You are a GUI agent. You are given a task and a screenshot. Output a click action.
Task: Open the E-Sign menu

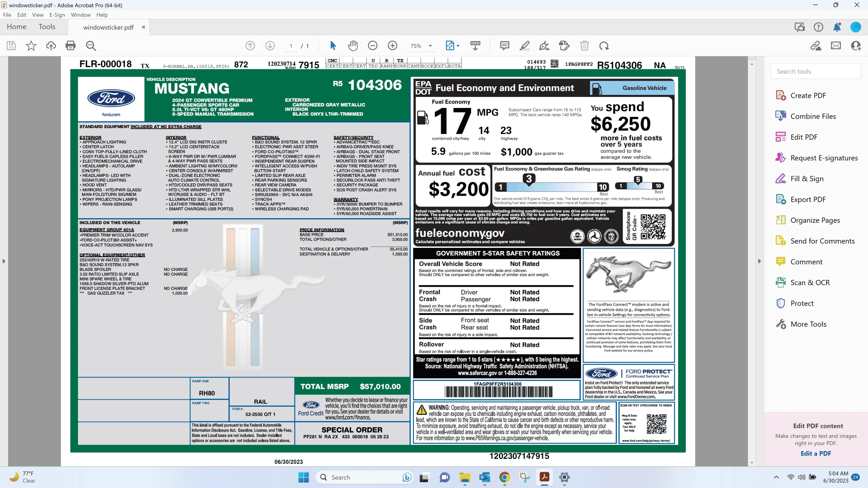point(57,15)
